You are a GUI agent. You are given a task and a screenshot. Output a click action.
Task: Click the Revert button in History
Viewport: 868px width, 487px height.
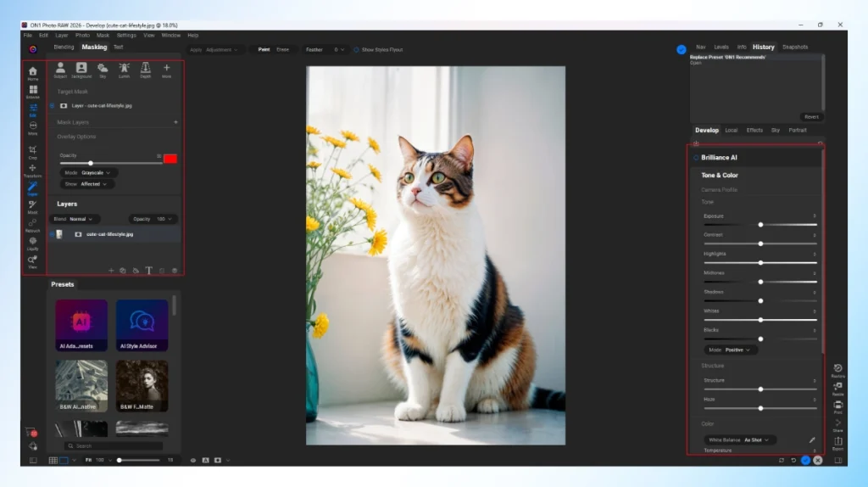[x=811, y=117]
